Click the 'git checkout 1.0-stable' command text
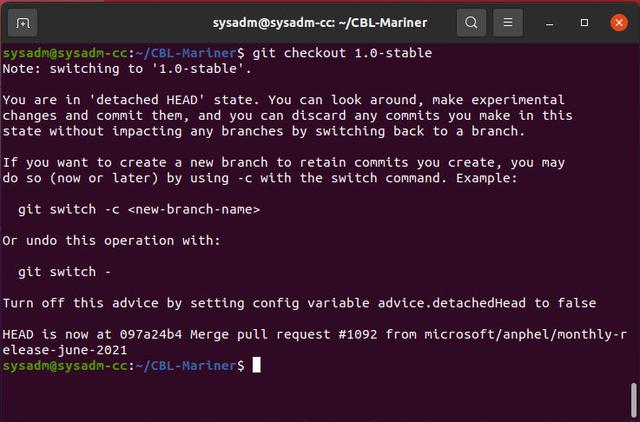Viewport: 640px width, 422px height. [342, 53]
